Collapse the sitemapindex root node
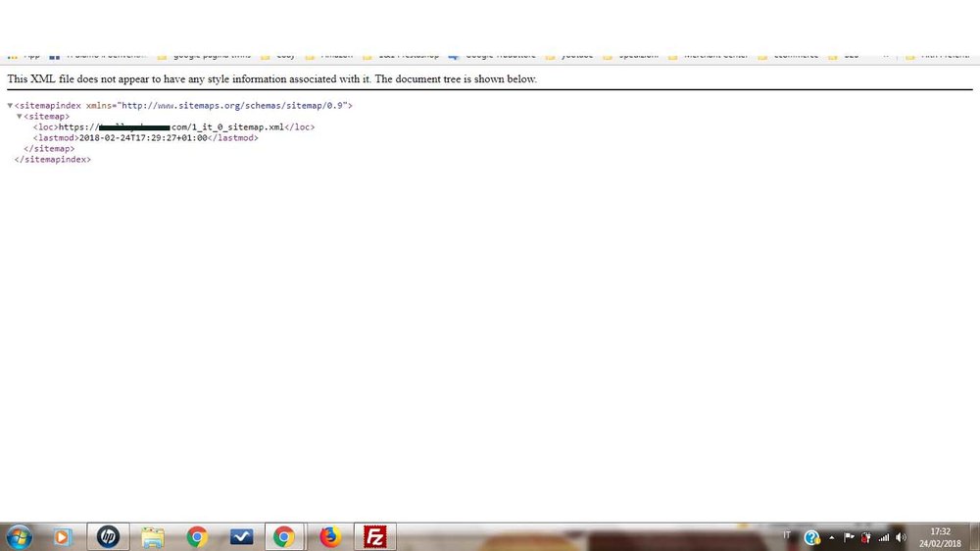 pyautogui.click(x=10, y=106)
